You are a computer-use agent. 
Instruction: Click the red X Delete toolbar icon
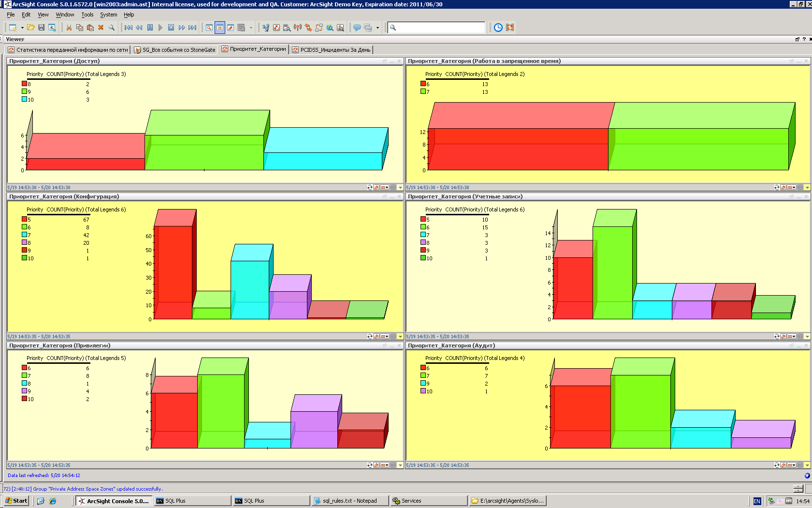click(101, 28)
